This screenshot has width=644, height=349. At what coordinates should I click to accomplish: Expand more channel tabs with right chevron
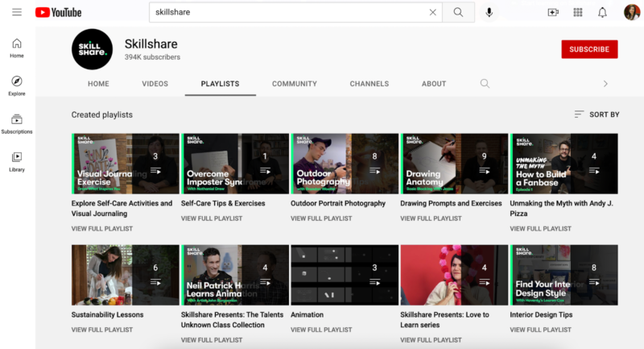(605, 83)
